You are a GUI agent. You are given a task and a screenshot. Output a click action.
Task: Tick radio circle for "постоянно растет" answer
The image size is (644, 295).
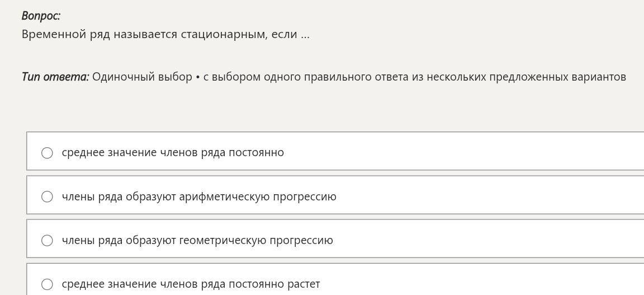[47, 284]
